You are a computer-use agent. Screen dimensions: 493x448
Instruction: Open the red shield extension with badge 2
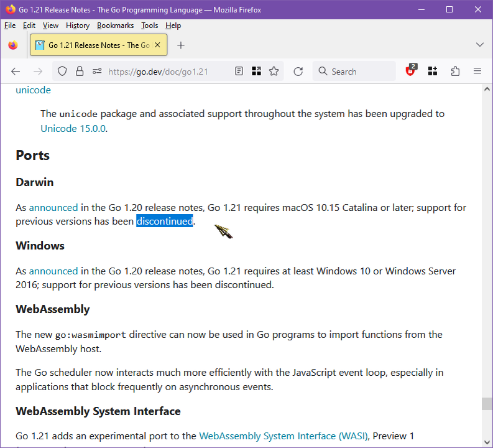411,70
